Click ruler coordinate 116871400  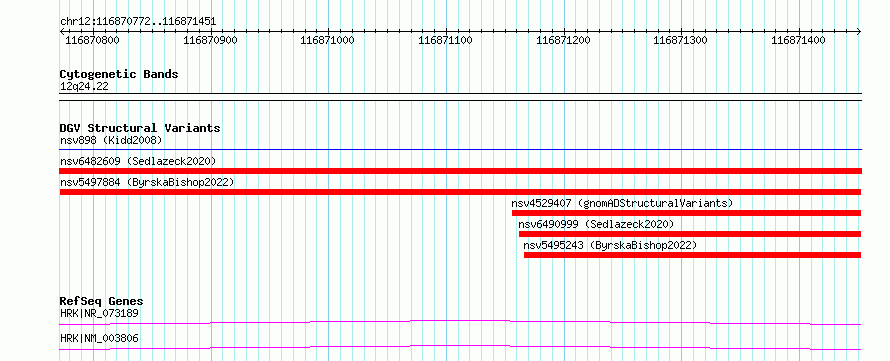click(x=799, y=40)
